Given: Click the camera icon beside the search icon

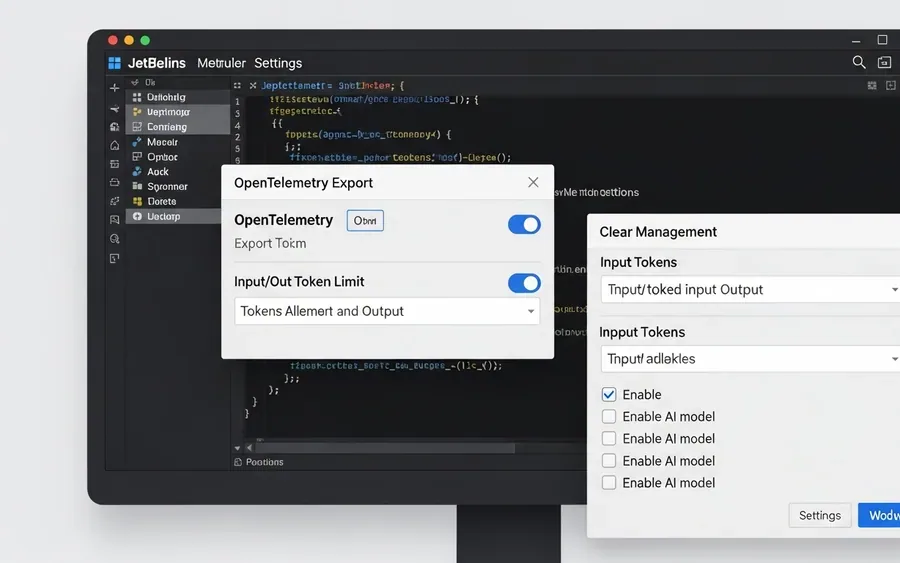Looking at the screenshot, I should pyautogui.click(x=885, y=62).
